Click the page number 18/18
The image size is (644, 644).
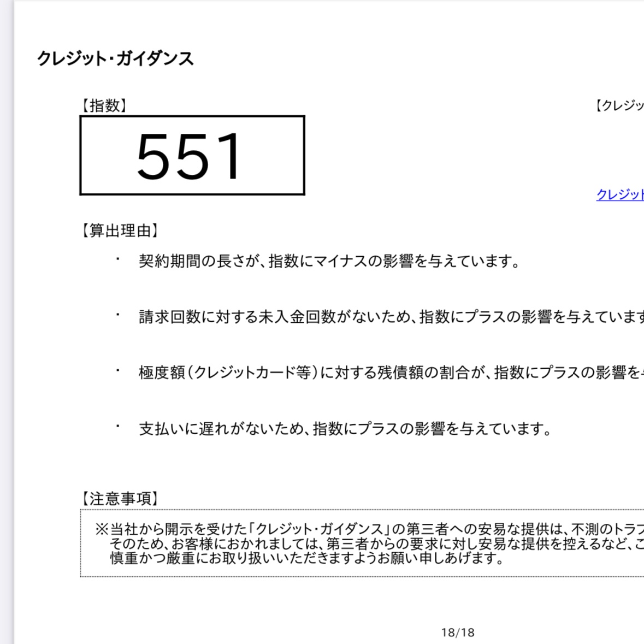(x=458, y=633)
